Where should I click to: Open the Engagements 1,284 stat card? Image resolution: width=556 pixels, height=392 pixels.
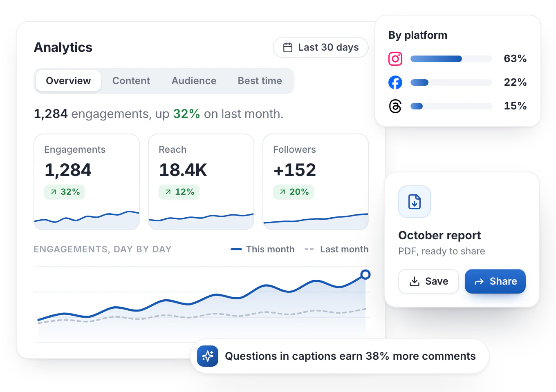point(87,182)
